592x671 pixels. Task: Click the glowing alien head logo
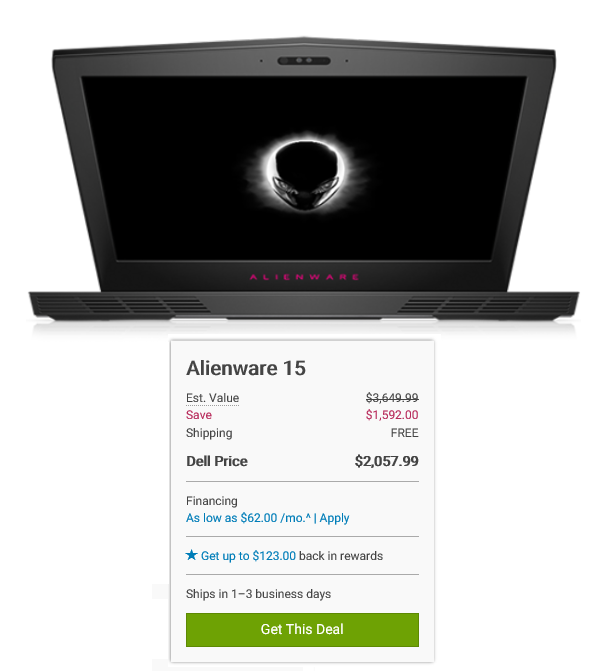pos(306,173)
